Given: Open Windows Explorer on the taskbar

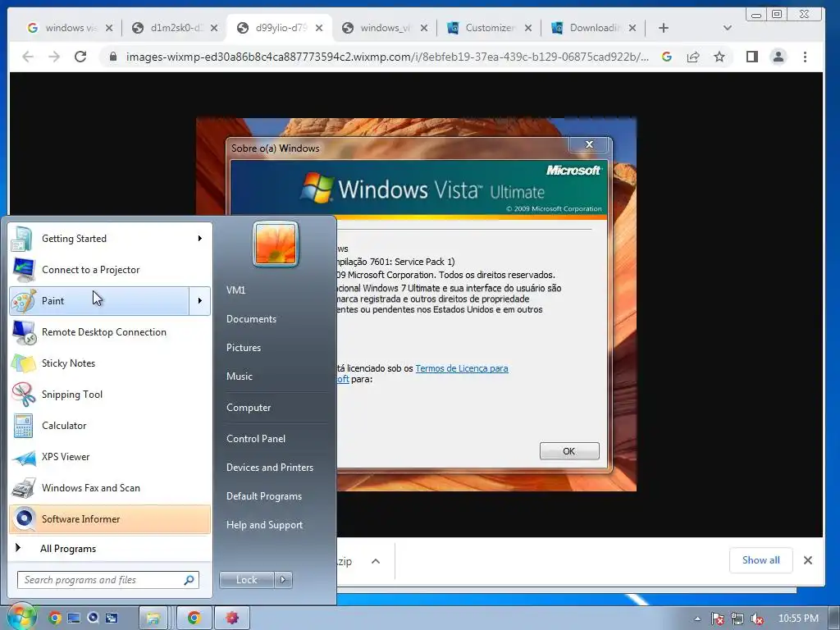Looking at the screenshot, I should click(x=153, y=619).
